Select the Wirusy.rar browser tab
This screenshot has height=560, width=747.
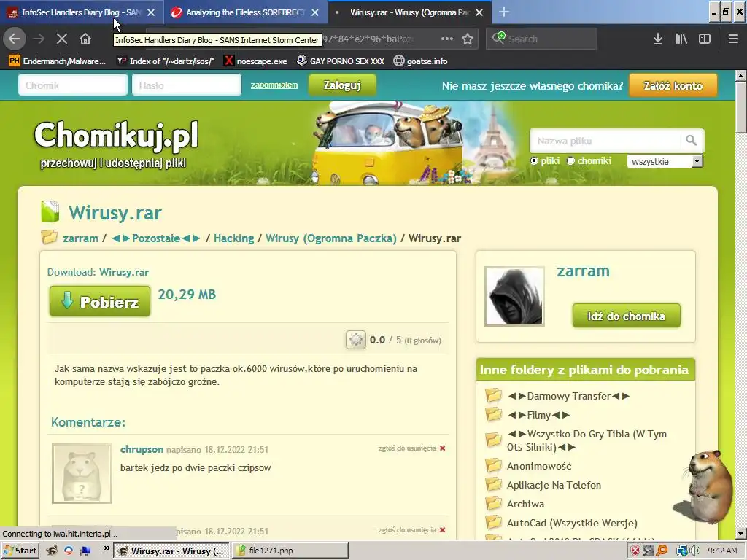tap(410, 12)
